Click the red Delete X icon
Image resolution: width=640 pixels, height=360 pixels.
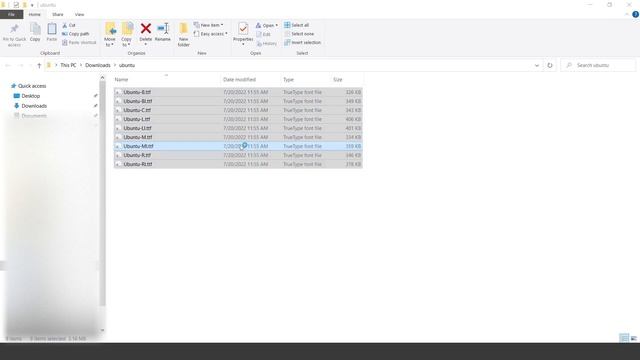pyautogui.click(x=146, y=29)
